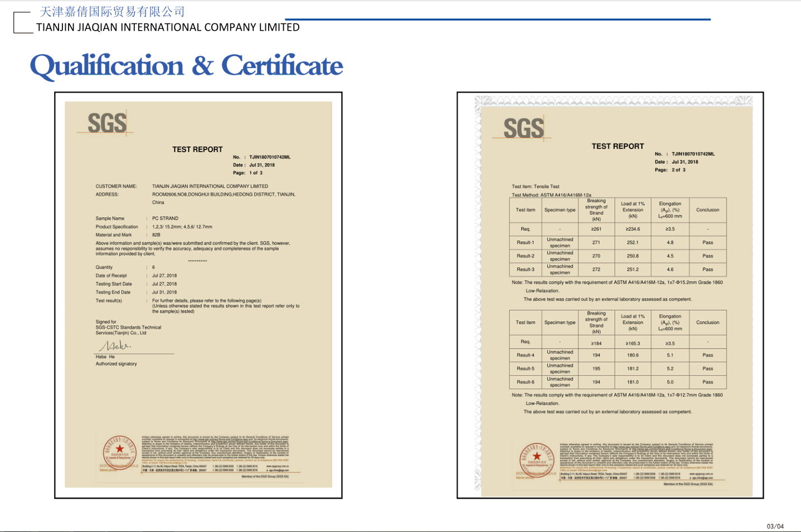Image resolution: width=801 pixels, height=532 pixels.
Task: Click the CUSTOMER NAME label on left report
Action: [x=116, y=186]
